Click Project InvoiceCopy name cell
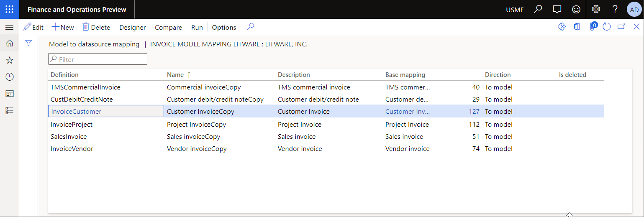This screenshot has height=217, width=644. pos(196,125)
